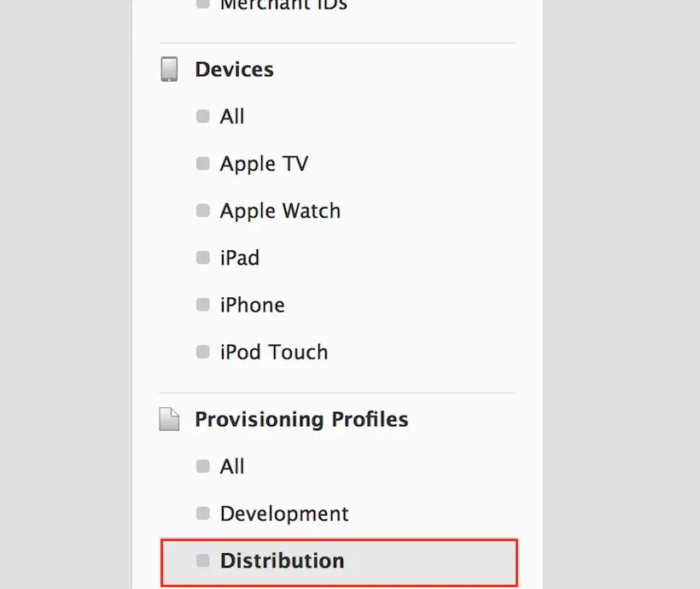Open Merchant IDs at top
Viewport: 700px width, 589px height.
click(x=284, y=5)
